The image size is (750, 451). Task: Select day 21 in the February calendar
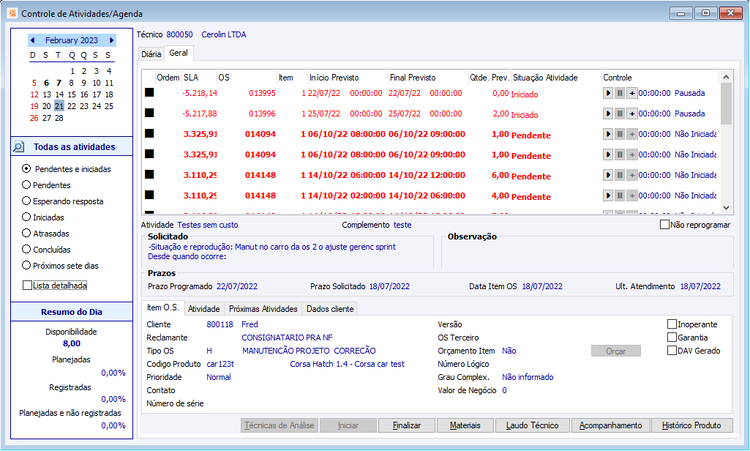click(59, 106)
